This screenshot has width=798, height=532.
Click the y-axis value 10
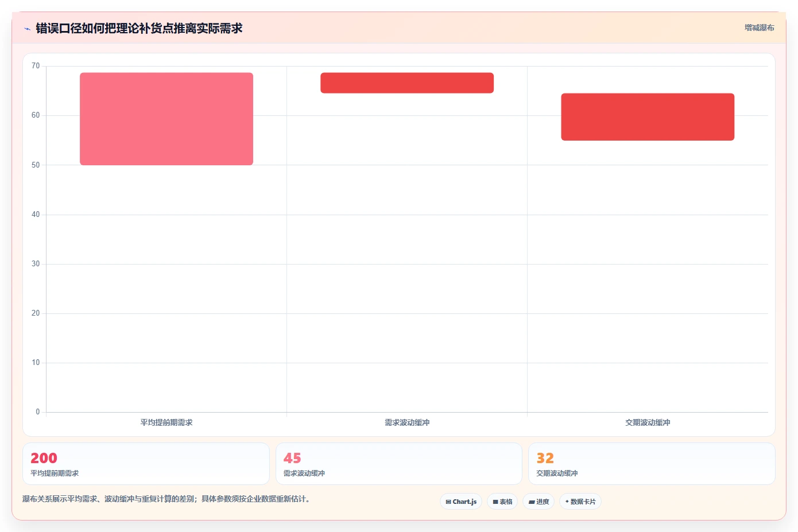(x=36, y=363)
